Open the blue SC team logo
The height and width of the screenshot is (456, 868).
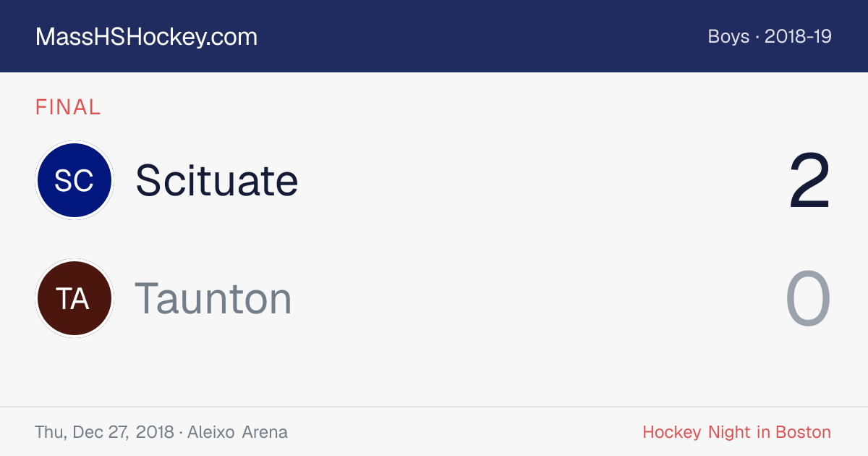coord(74,180)
